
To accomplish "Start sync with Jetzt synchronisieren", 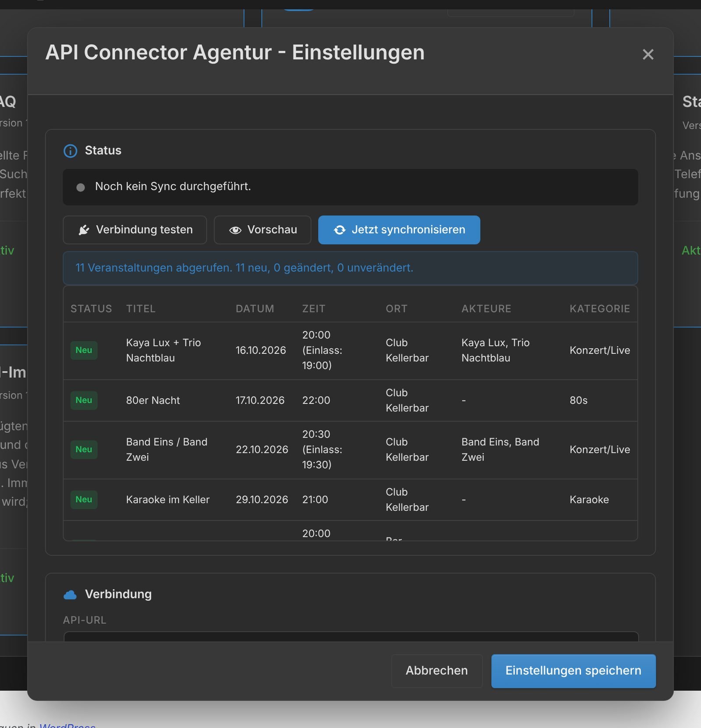I will pyautogui.click(x=399, y=230).
